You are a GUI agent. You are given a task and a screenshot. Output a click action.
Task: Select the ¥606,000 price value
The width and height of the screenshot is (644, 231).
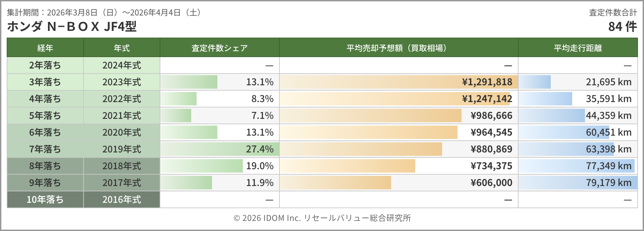491,183
